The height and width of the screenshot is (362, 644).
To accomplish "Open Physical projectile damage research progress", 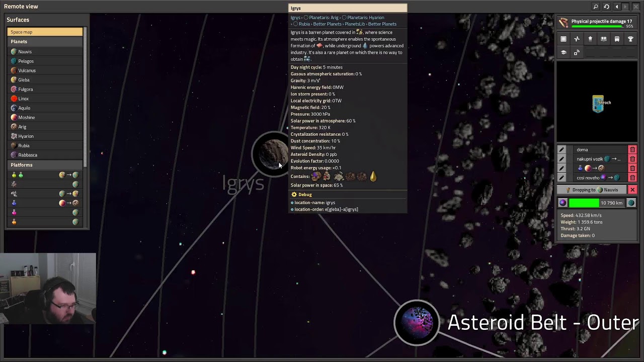I will click(x=597, y=23).
